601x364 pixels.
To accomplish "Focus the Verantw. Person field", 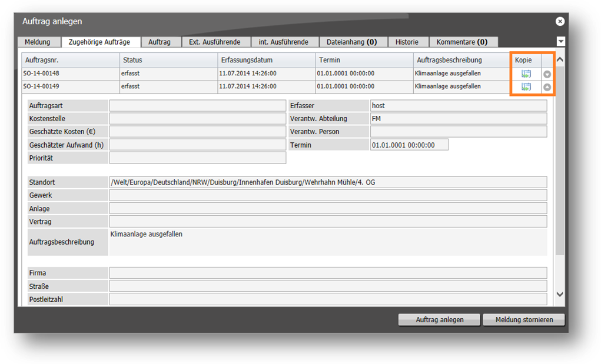I will click(459, 132).
